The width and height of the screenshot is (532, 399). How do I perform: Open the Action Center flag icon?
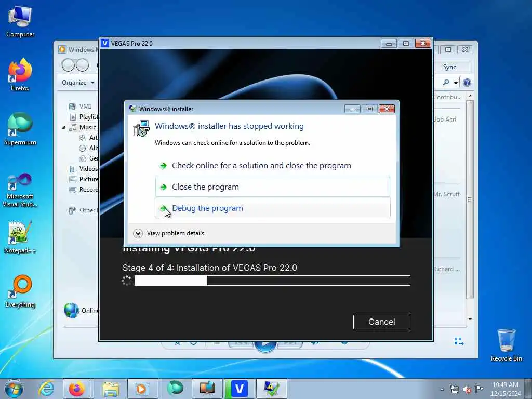pos(479,389)
